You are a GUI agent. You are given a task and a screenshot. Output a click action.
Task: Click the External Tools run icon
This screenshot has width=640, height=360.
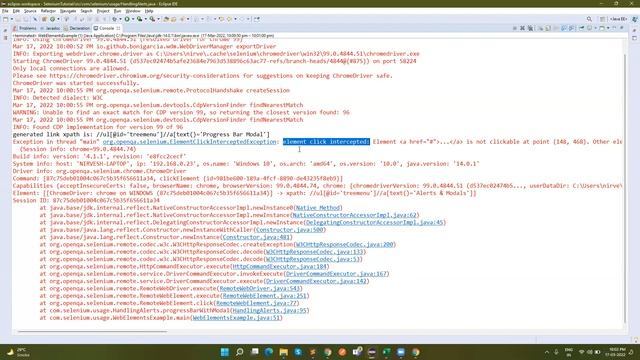pos(152,19)
